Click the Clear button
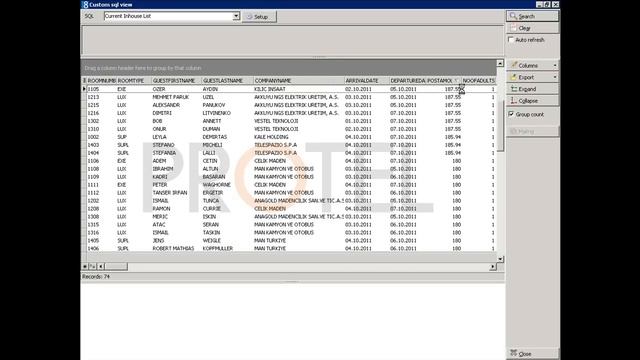Viewport: 640px width, 360px height. click(532, 28)
